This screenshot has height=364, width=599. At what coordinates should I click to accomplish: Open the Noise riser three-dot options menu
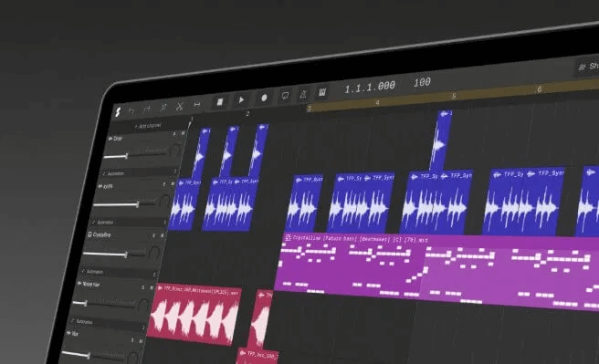(x=143, y=327)
